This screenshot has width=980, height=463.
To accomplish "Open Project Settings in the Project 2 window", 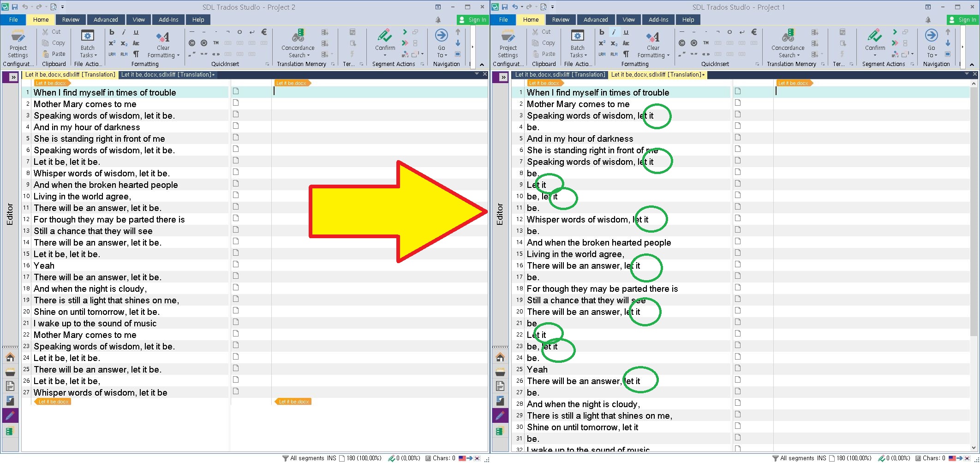I will click(18, 44).
